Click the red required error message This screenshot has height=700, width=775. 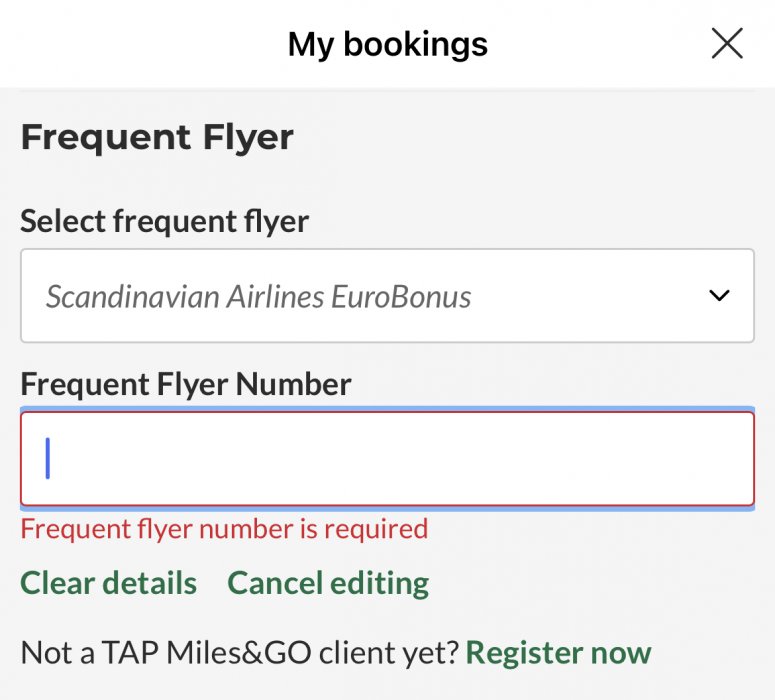pyautogui.click(x=224, y=528)
